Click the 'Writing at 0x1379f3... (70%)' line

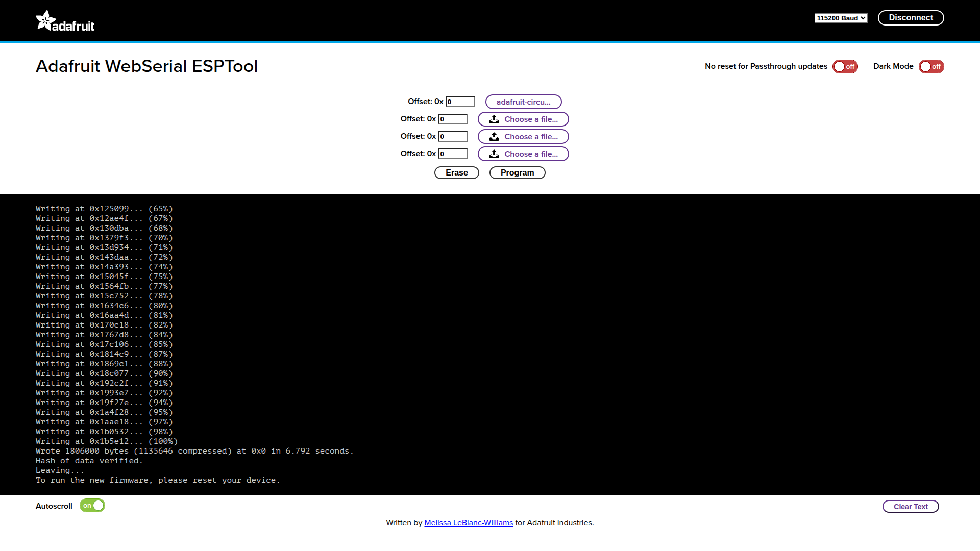point(104,238)
